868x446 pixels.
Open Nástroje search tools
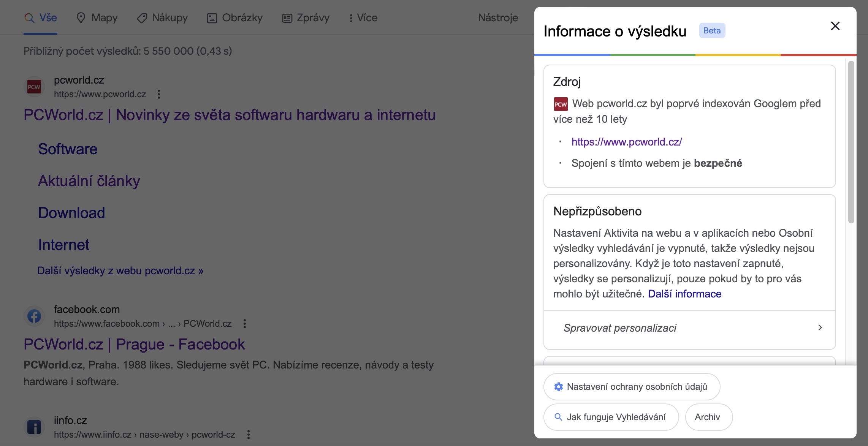pos(498,18)
